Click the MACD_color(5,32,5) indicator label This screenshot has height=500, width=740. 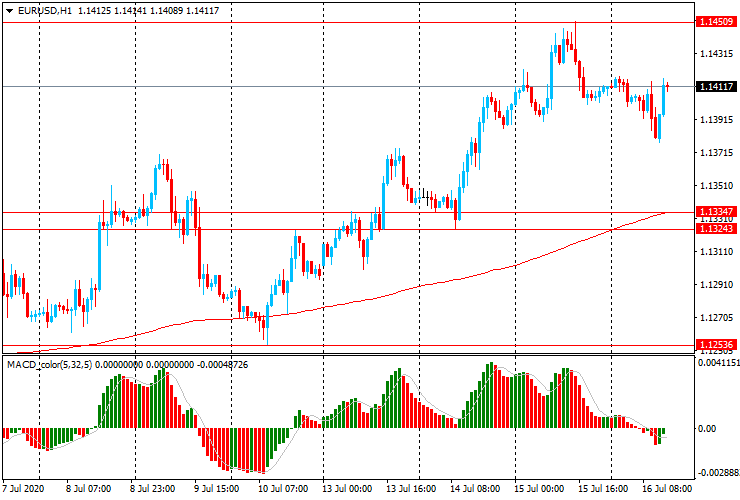pos(50,364)
